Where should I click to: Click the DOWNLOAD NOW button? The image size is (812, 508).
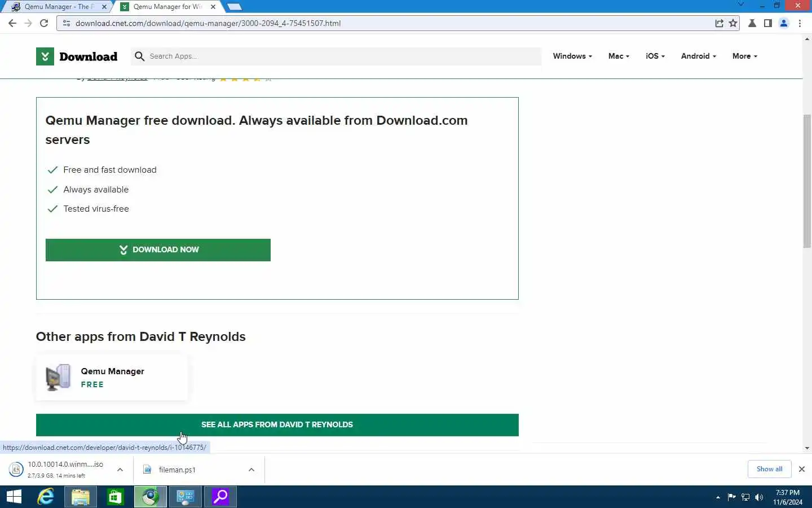(158, 250)
